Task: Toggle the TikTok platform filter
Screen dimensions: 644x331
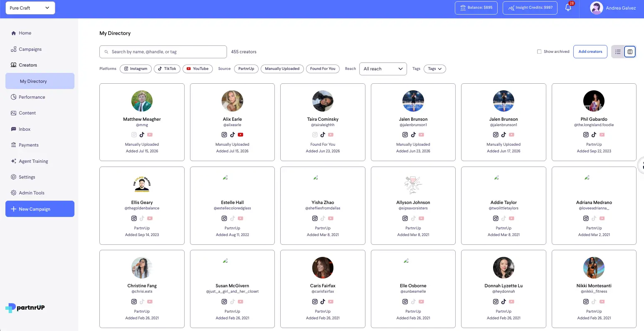Action: pos(167,69)
